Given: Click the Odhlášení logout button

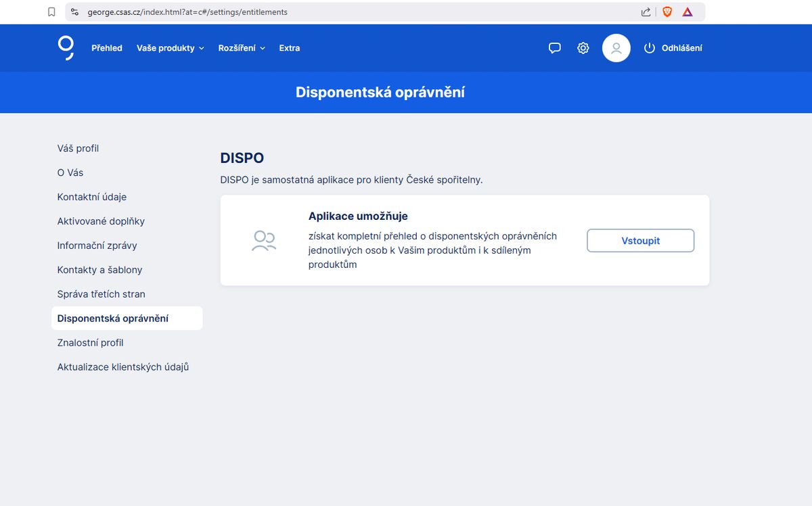Looking at the screenshot, I should [673, 48].
